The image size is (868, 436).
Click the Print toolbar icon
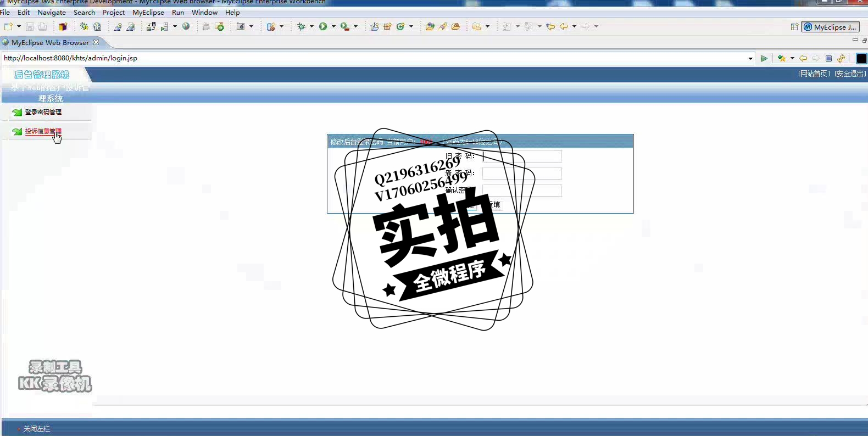[43, 26]
